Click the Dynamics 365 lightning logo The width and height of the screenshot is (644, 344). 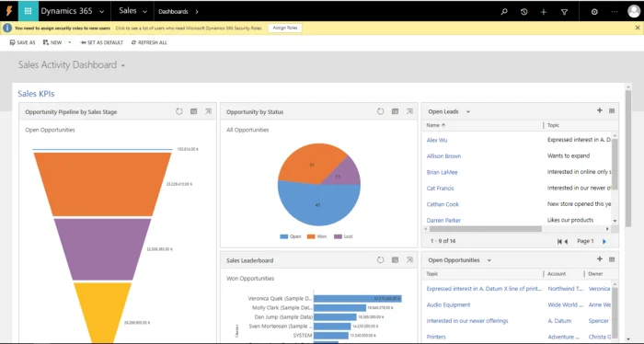point(8,11)
